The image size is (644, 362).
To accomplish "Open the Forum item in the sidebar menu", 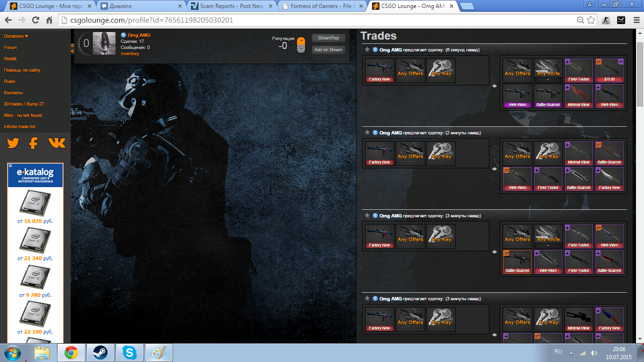I will pos(10,48).
